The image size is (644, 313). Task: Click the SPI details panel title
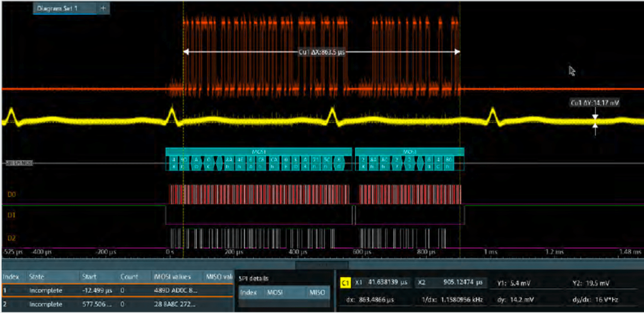(253, 278)
